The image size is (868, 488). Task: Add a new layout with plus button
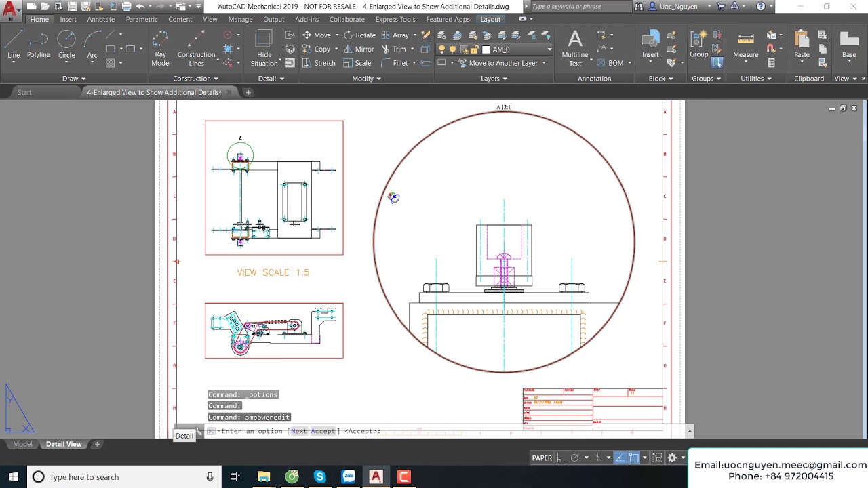coord(97,444)
